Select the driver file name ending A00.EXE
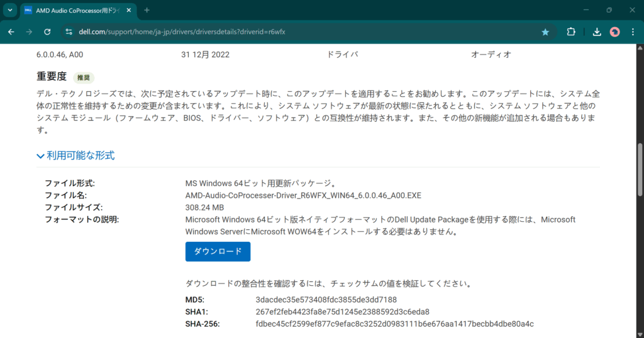The image size is (644, 338). click(x=303, y=195)
